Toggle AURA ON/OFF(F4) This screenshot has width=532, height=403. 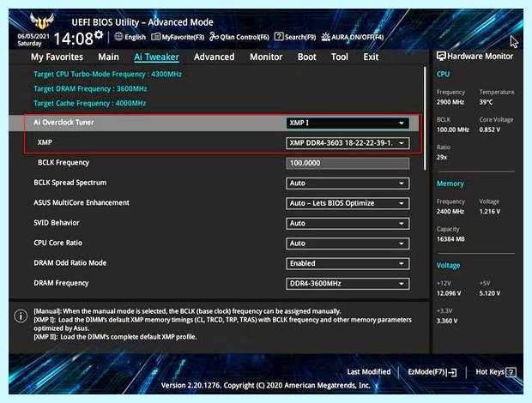point(352,37)
